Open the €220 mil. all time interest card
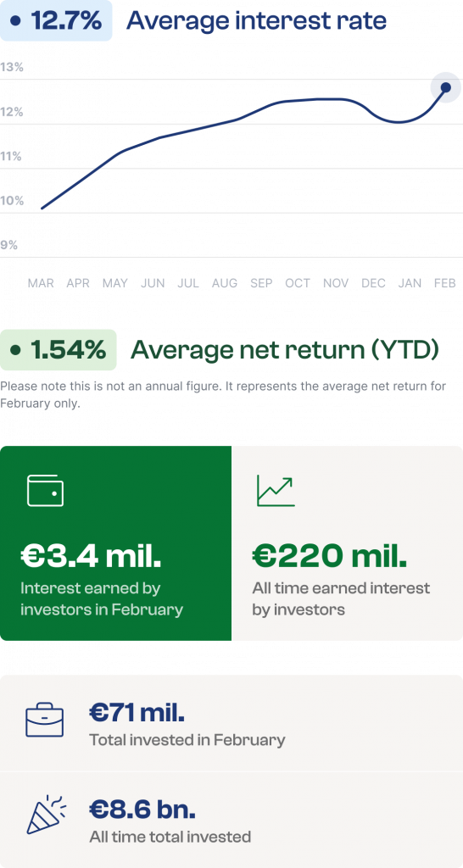Viewport: 463px width, 868px height. pyautogui.click(x=348, y=543)
